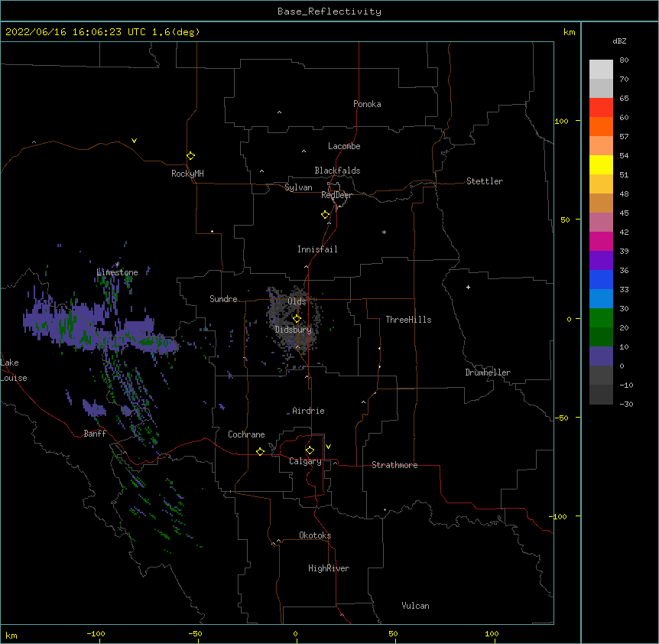Select the Okotoks label
Viewport: 659px width, 644px height.
pos(315,535)
